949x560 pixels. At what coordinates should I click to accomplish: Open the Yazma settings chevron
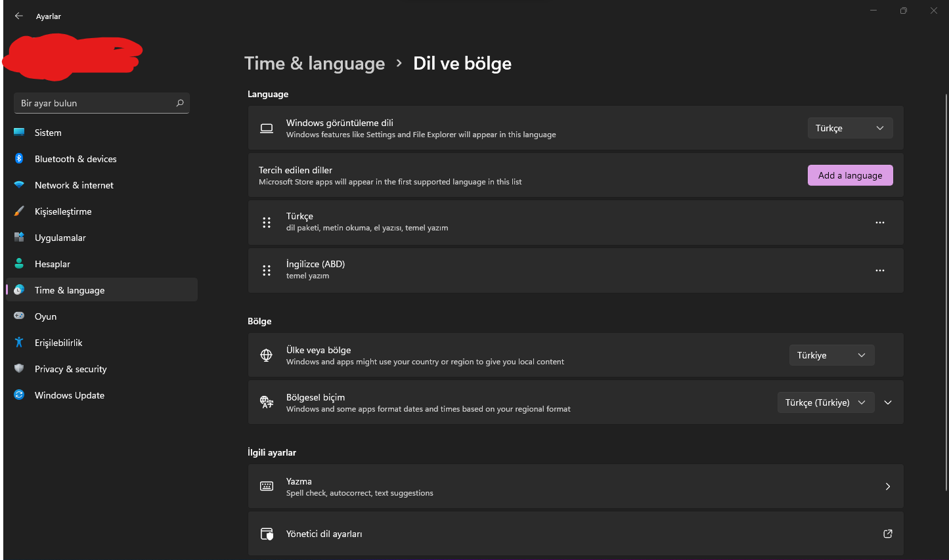pos(887,486)
